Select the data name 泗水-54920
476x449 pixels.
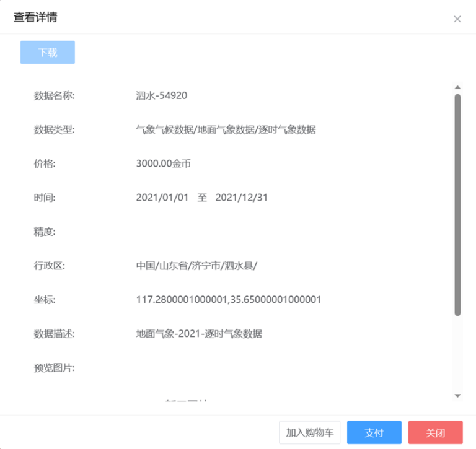pyautogui.click(x=161, y=95)
